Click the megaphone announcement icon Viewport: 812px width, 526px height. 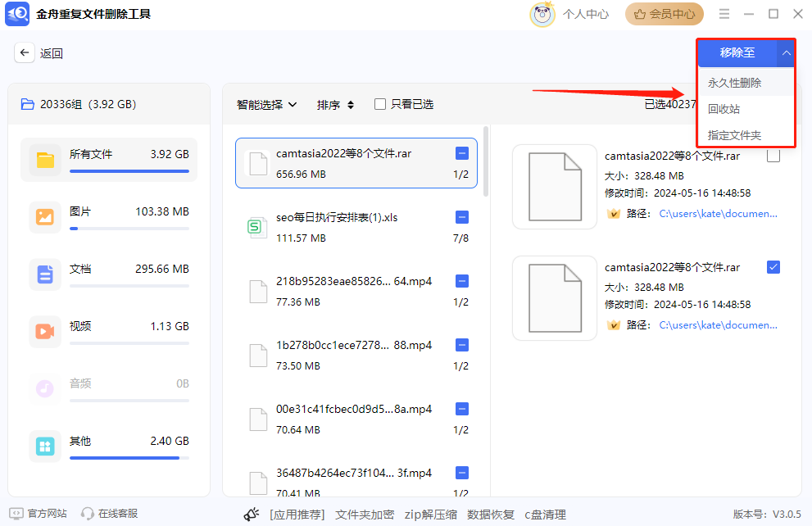[252, 514]
